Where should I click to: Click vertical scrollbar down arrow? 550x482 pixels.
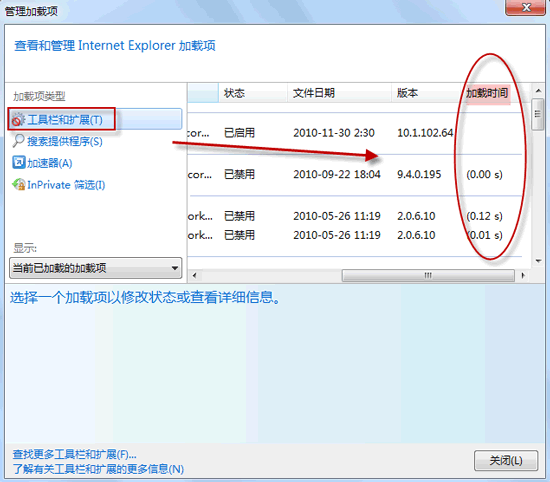pyautogui.click(x=538, y=261)
